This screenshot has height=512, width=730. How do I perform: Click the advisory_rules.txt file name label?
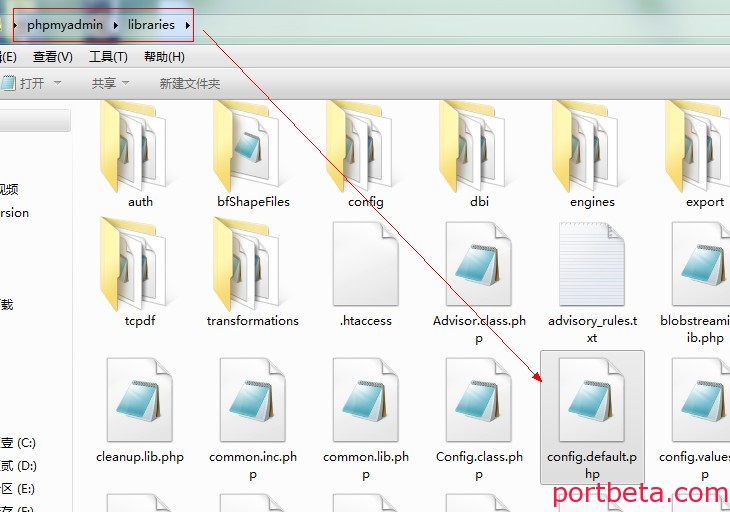(x=592, y=329)
